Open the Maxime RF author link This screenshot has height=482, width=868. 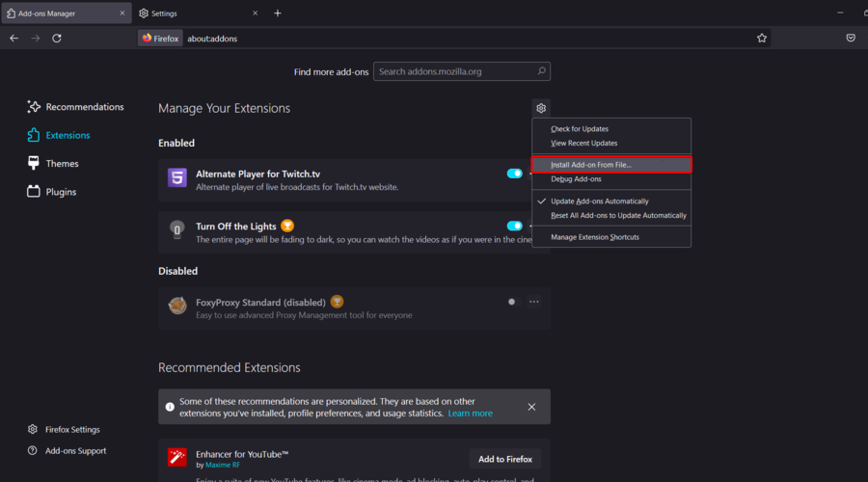(223, 465)
